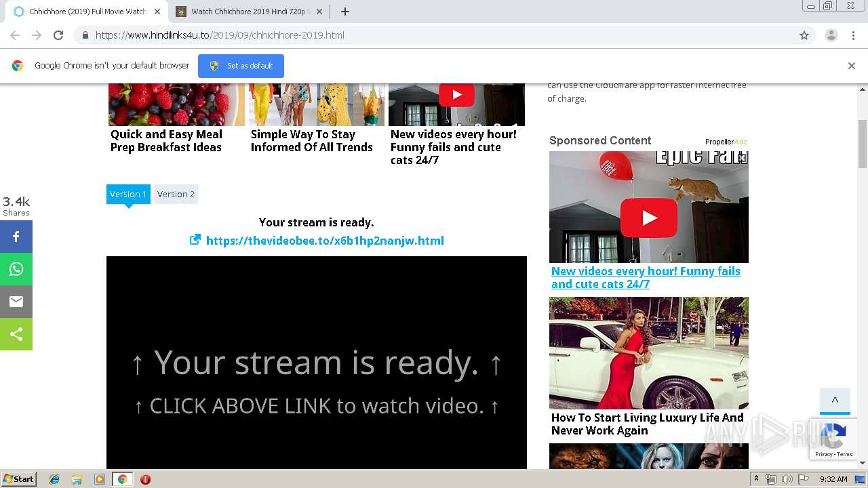Play the small cat video thumbnail
Image resolution: width=868 pixels, height=488 pixels.
point(456,95)
